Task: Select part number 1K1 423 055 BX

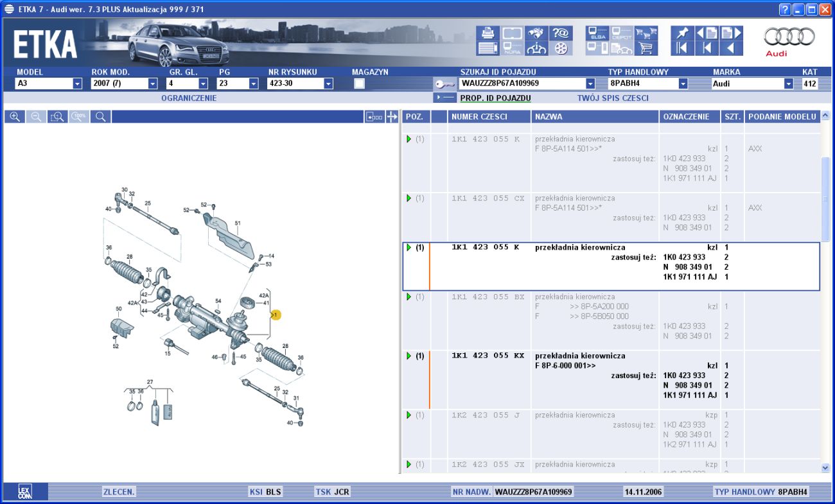Action: (488, 297)
